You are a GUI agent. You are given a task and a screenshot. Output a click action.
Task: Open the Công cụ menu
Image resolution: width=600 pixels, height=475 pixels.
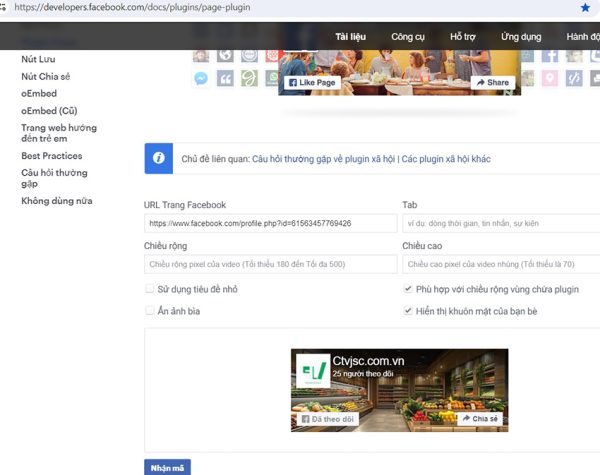(408, 37)
